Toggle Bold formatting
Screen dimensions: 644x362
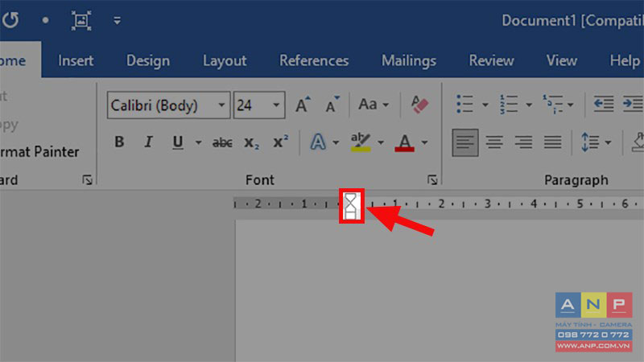[119, 142]
